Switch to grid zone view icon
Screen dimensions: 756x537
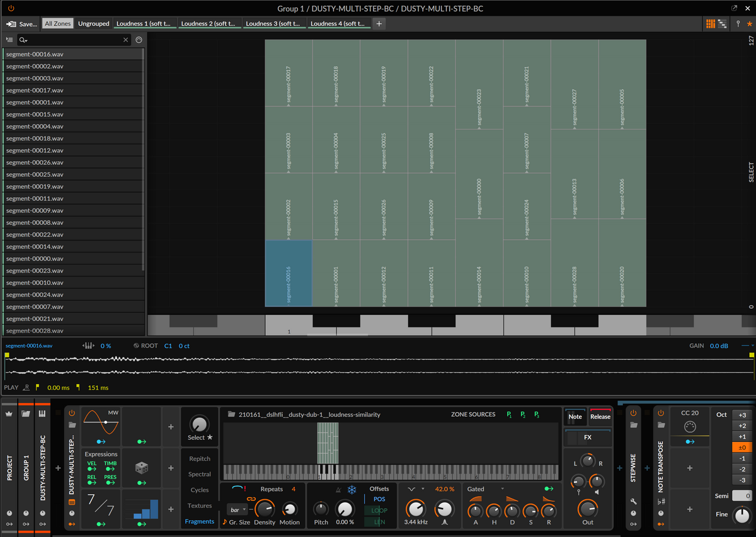711,24
